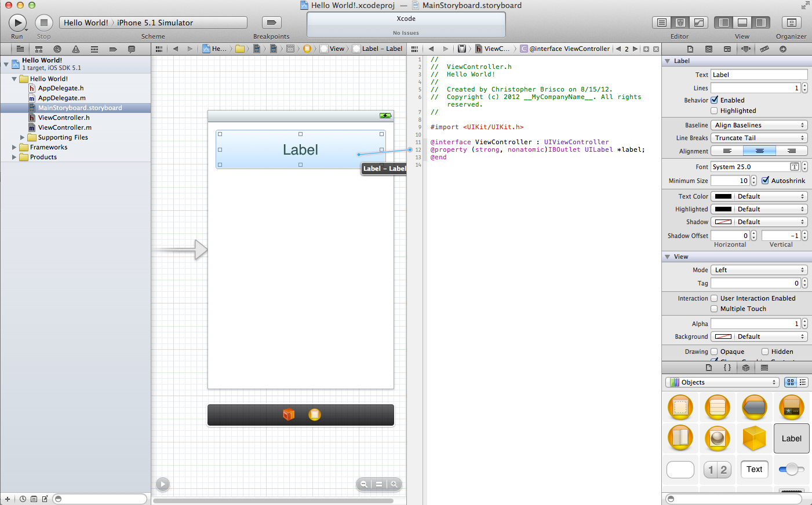Uncheck the Autoshrink checkbox
The image size is (812, 505).
coord(765,181)
